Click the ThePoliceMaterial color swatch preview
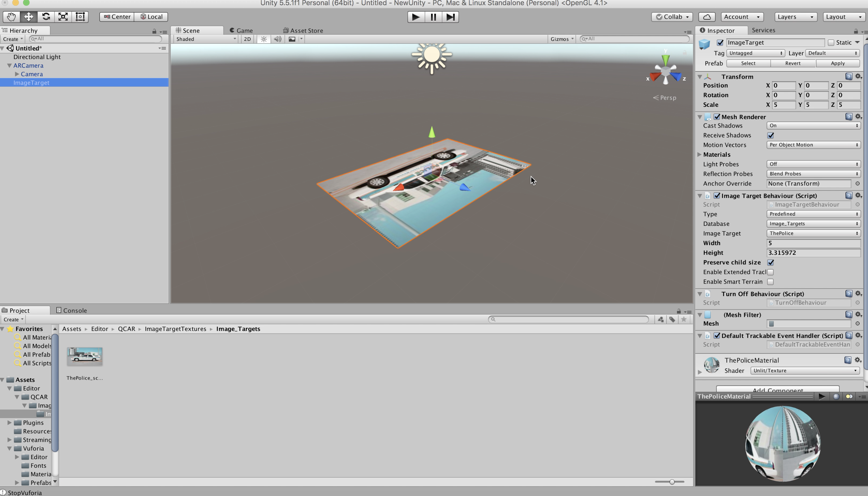Screen dimensions: 868x496 tap(712, 364)
